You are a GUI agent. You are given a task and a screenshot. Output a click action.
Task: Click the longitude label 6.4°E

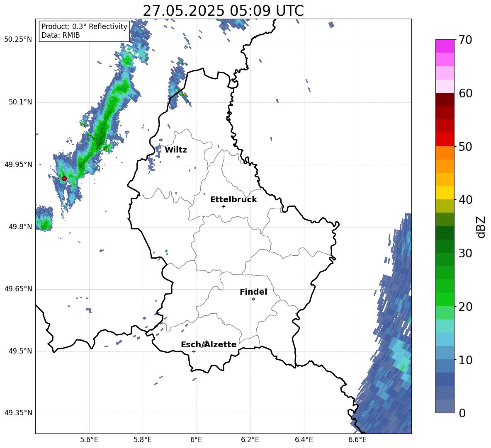click(304, 440)
